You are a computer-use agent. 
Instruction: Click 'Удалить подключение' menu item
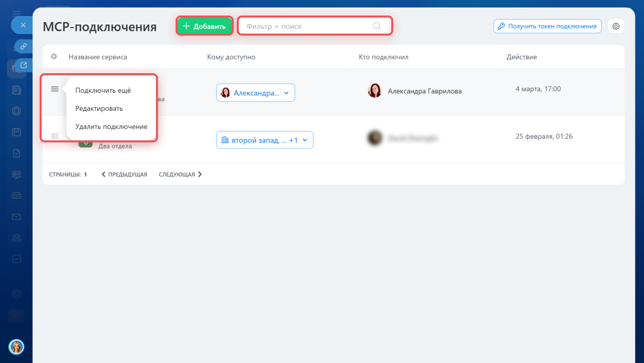pos(111,126)
